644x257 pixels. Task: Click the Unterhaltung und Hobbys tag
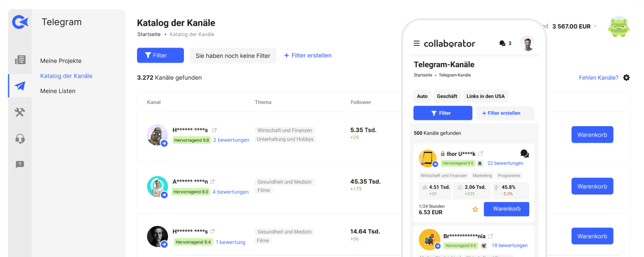pos(285,139)
